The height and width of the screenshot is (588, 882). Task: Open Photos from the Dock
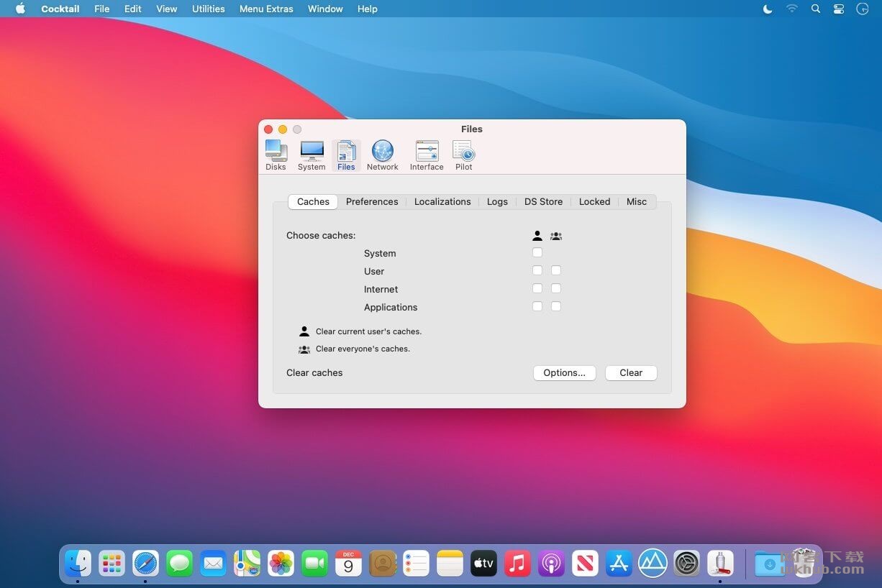(x=281, y=564)
